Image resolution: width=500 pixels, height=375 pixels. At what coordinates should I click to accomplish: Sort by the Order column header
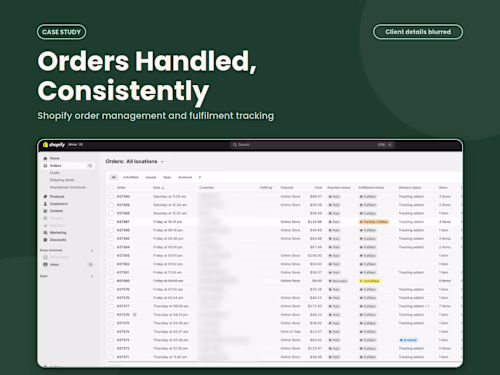pyautogui.click(x=121, y=188)
